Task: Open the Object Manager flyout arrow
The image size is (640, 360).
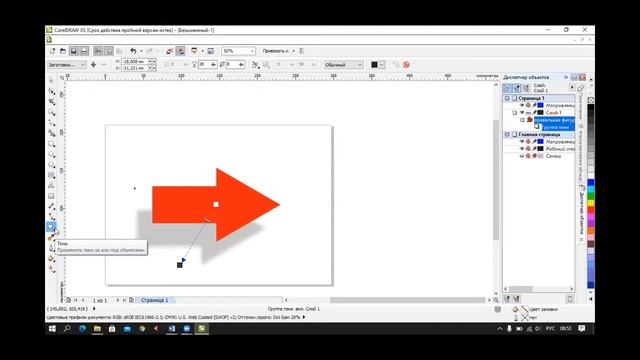Action: pos(572,87)
